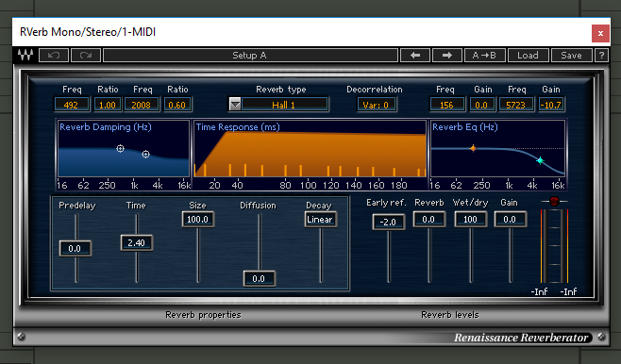Select the EQ high Freq 5723 field
This screenshot has height=364, width=621.
click(515, 105)
